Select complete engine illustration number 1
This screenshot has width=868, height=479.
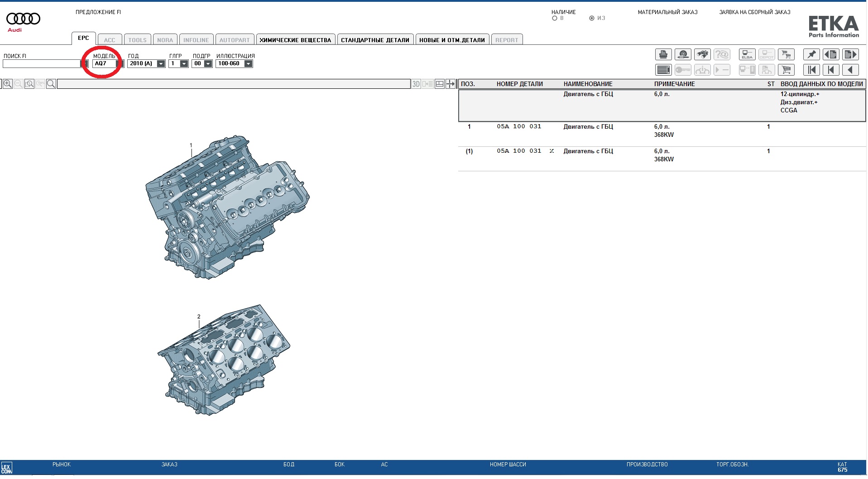227,207
